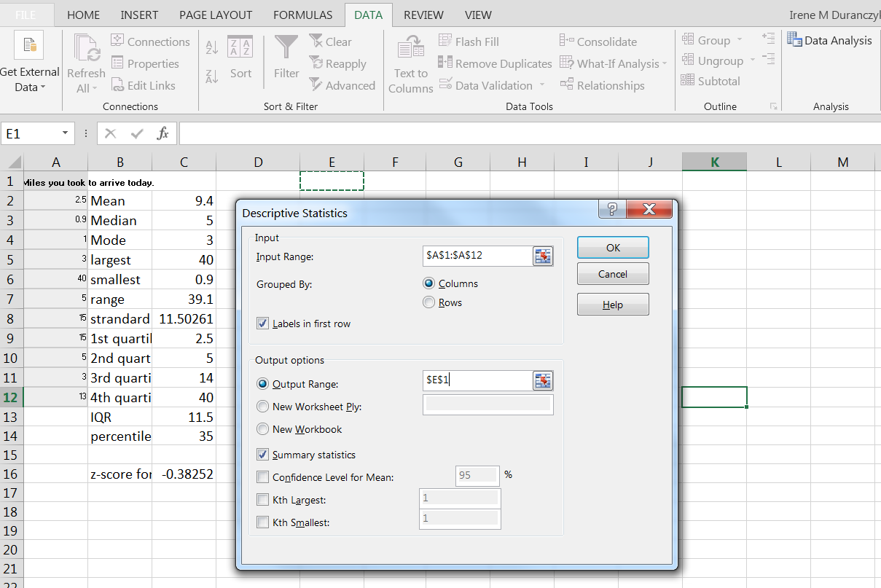Switch to the HOME ribbon tab
This screenshot has height=588, width=881.
point(83,15)
